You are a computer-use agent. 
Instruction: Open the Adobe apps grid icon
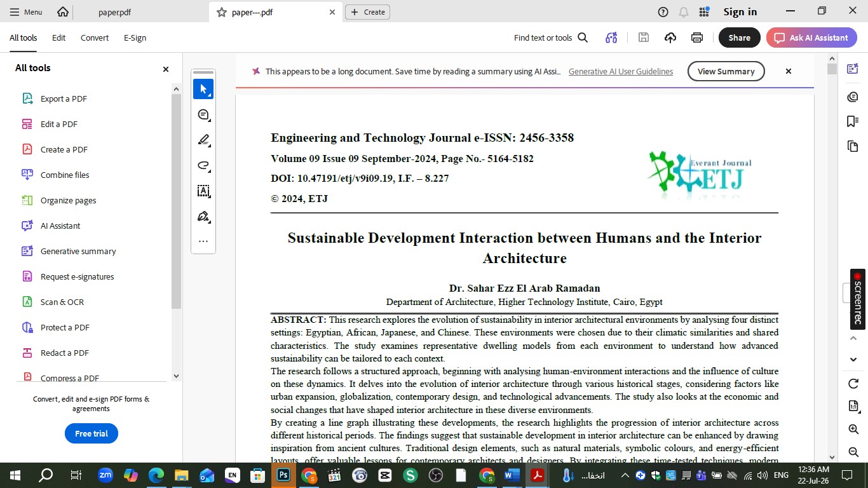click(x=704, y=11)
